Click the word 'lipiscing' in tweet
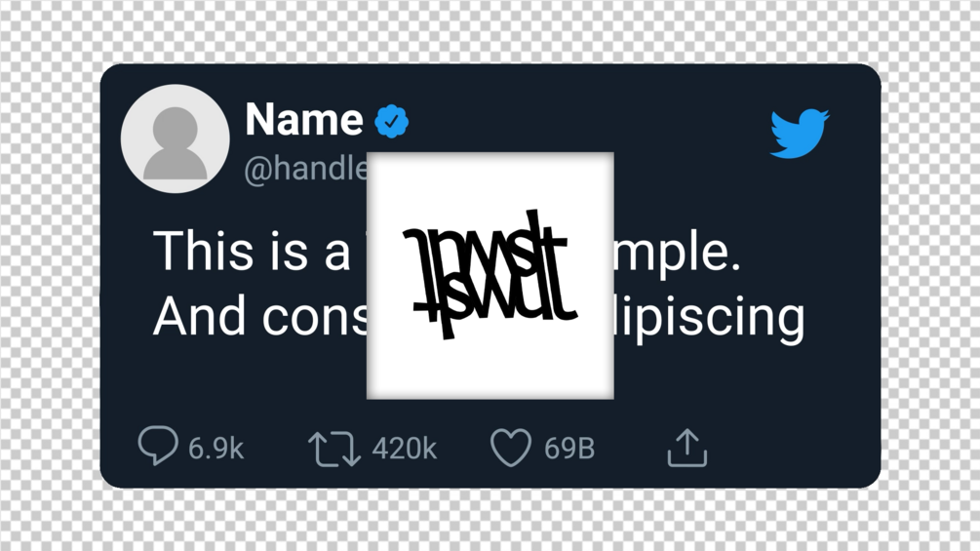Screen dimensions: 980x551 point(711,316)
